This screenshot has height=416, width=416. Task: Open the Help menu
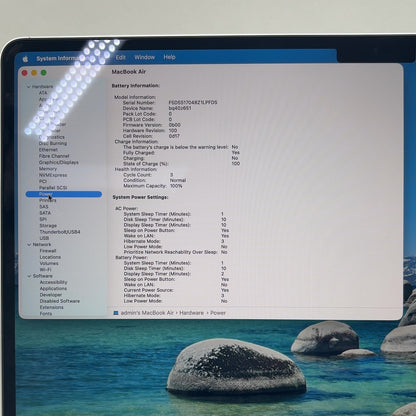(169, 57)
